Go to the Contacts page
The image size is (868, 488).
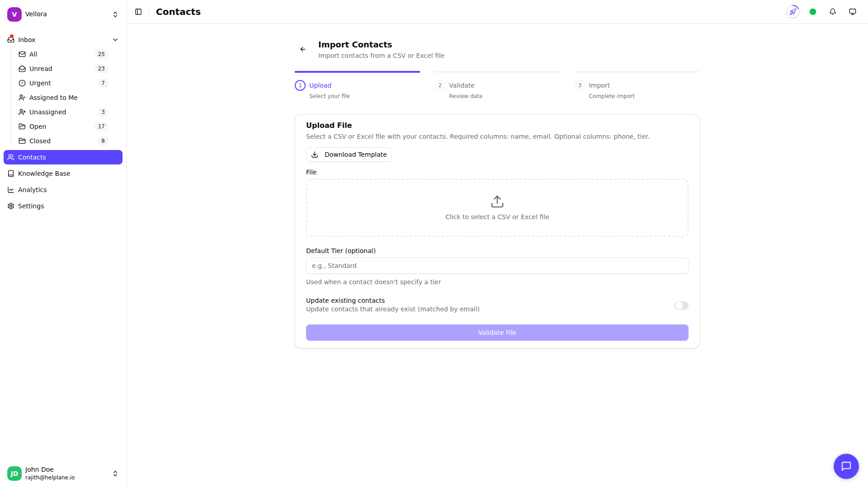[63, 157]
